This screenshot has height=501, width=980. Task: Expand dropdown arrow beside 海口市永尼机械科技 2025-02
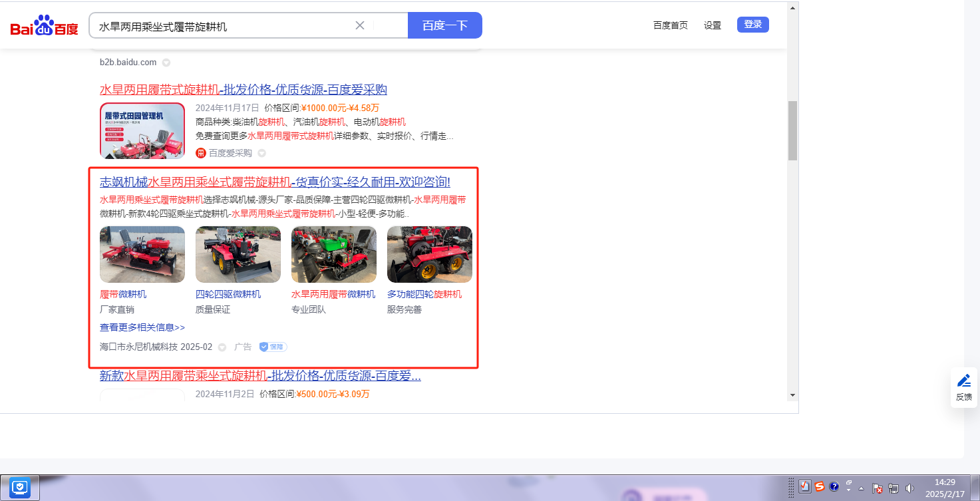(x=222, y=347)
